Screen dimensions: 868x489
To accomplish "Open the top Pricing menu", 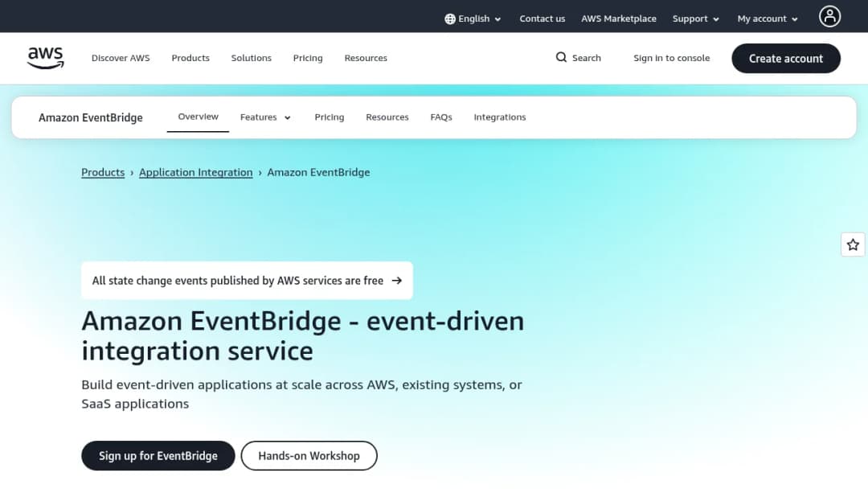I will (308, 58).
